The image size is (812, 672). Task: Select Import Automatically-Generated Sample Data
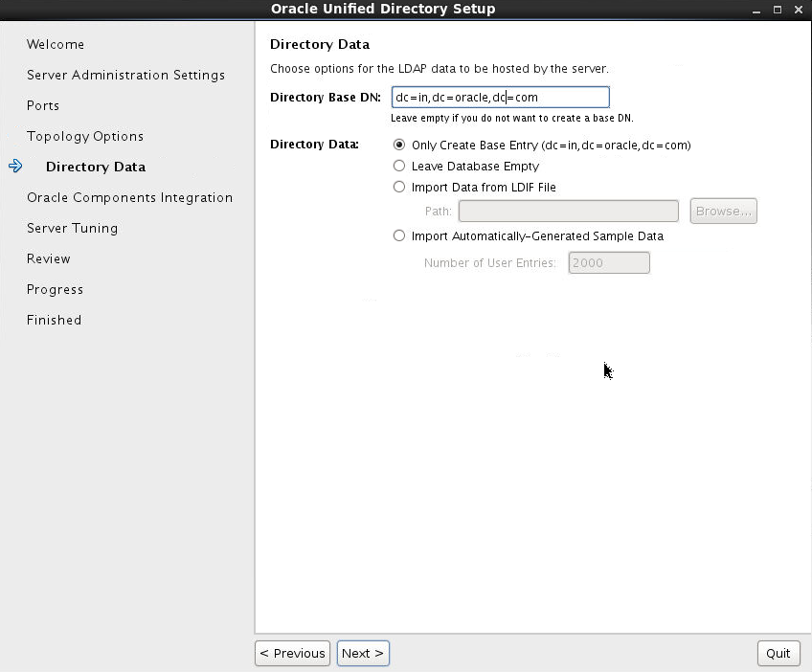point(398,236)
